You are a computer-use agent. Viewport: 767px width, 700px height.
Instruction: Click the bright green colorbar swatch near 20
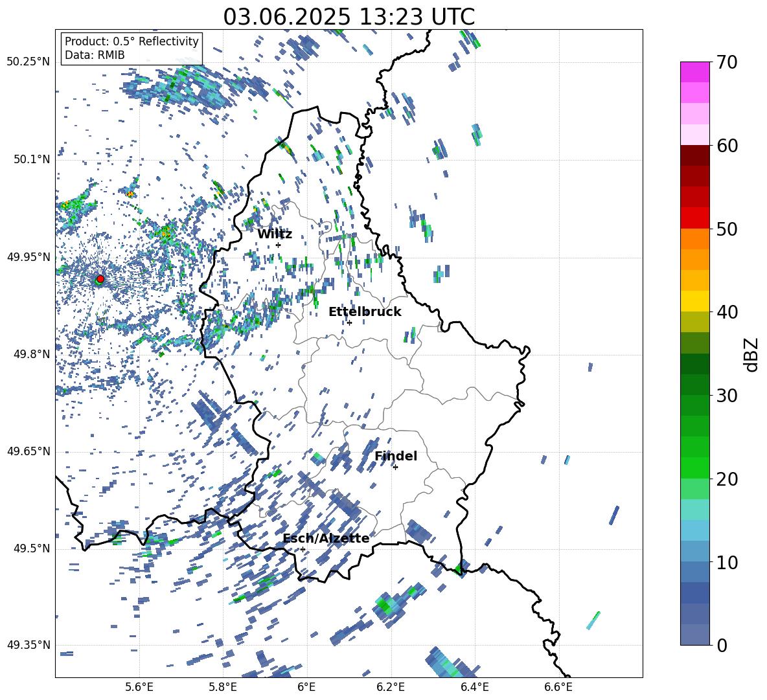[x=694, y=468]
